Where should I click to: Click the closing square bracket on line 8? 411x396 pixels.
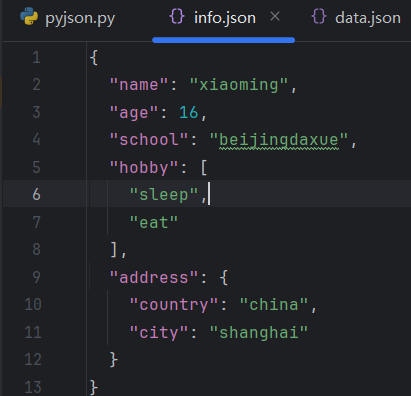tap(114, 249)
